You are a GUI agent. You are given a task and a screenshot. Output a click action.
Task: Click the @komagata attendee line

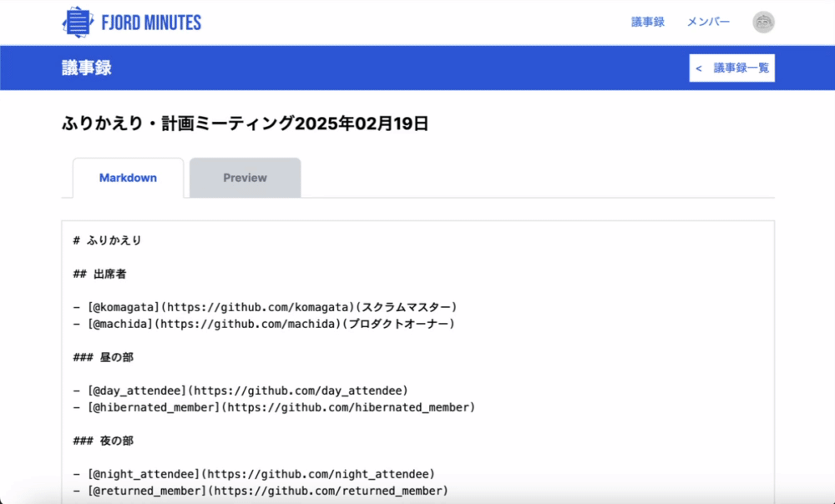pos(266,307)
